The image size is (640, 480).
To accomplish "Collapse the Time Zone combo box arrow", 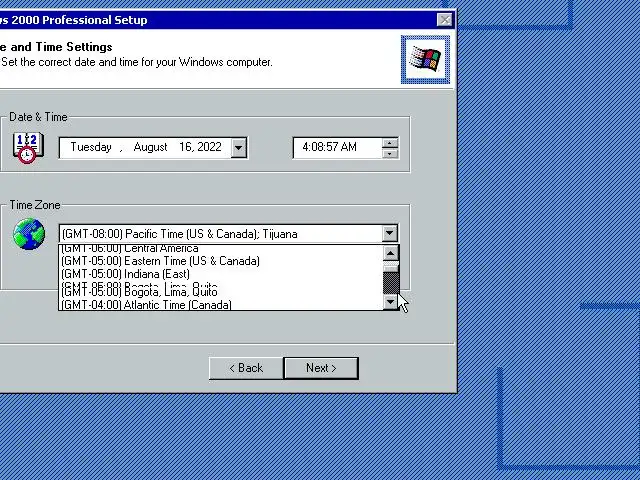I will (389, 233).
